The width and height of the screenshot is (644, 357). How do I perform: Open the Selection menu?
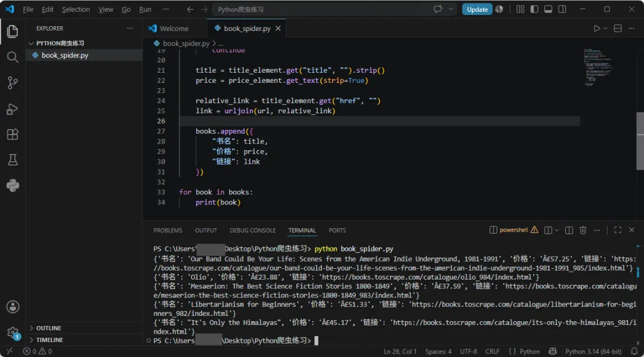pos(76,9)
